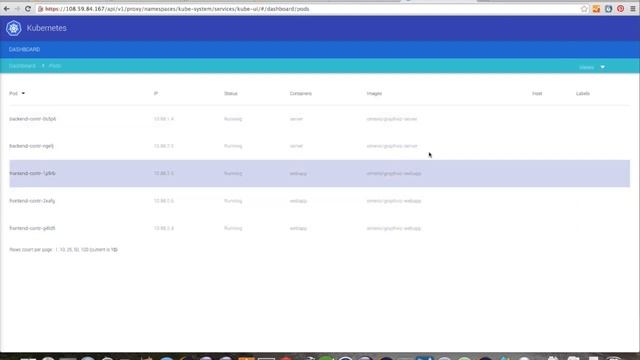Viewport: 640px width, 360px height.
Task: Open the DASHBOARD tab
Action: pyautogui.click(x=24, y=49)
